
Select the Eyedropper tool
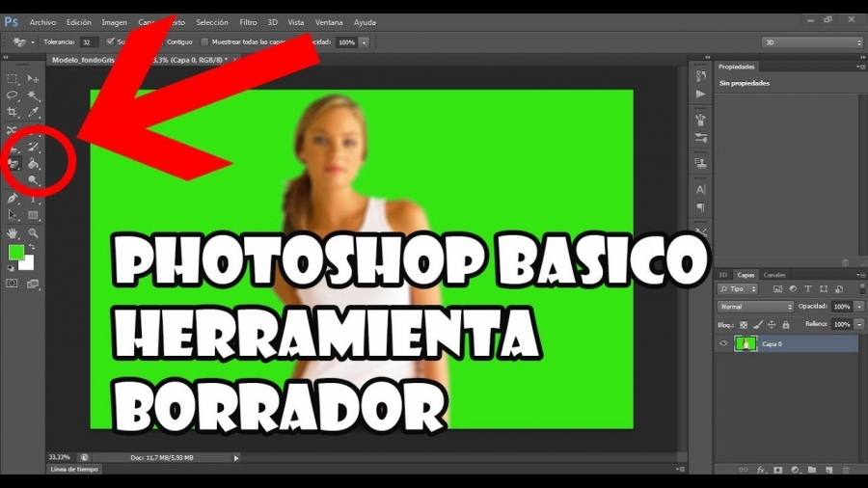pos(33,112)
